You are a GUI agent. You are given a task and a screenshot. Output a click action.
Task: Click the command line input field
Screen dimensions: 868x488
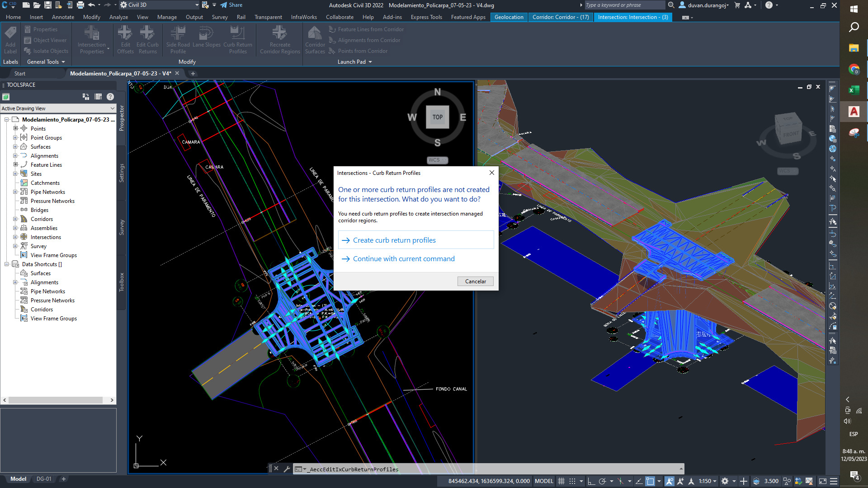(452, 469)
